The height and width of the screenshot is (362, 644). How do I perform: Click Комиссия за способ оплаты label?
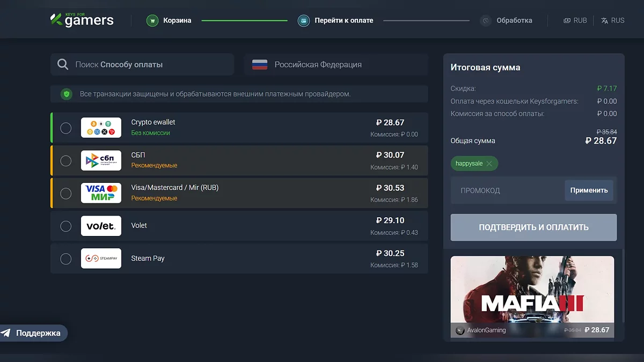[x=497, y=114]
